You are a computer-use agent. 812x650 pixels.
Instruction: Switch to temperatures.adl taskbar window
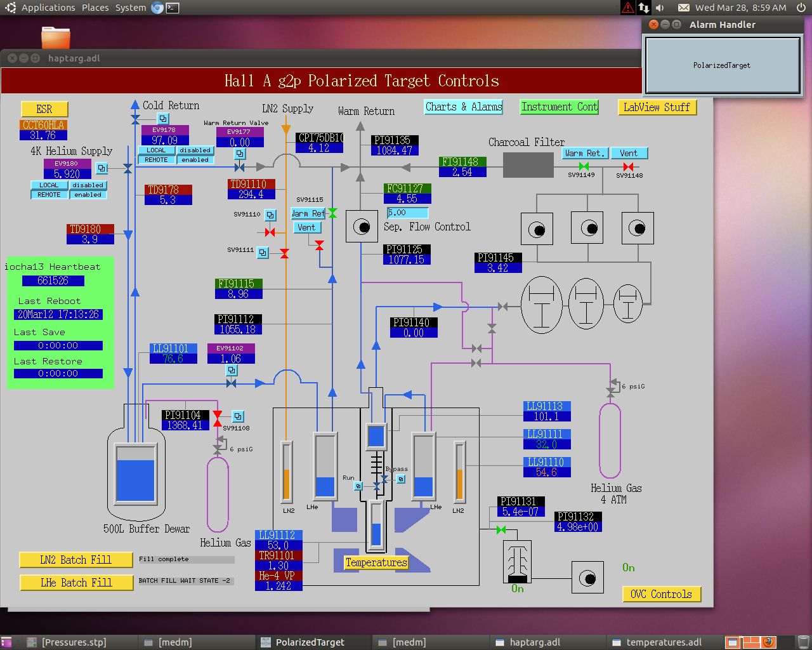(664, 642)
